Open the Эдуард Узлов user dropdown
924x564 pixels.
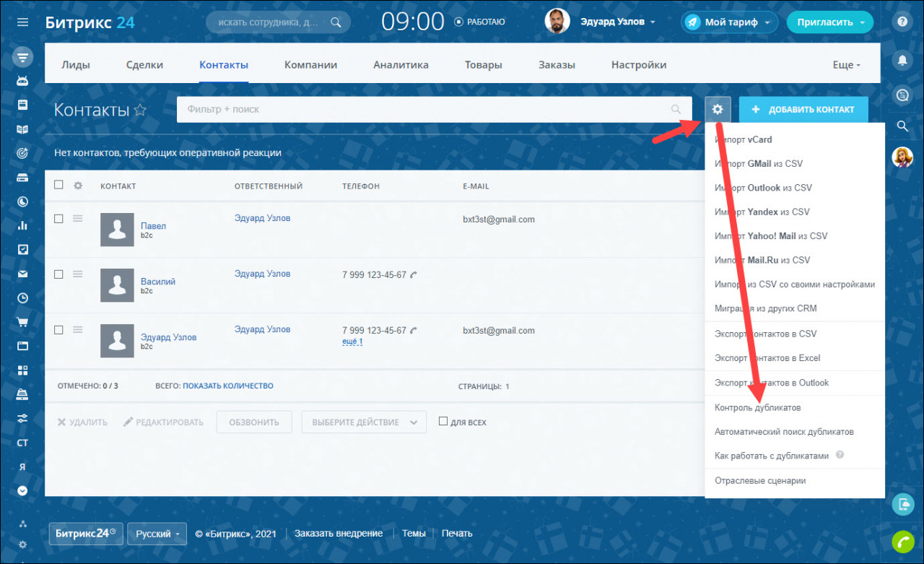click(618, 22)
